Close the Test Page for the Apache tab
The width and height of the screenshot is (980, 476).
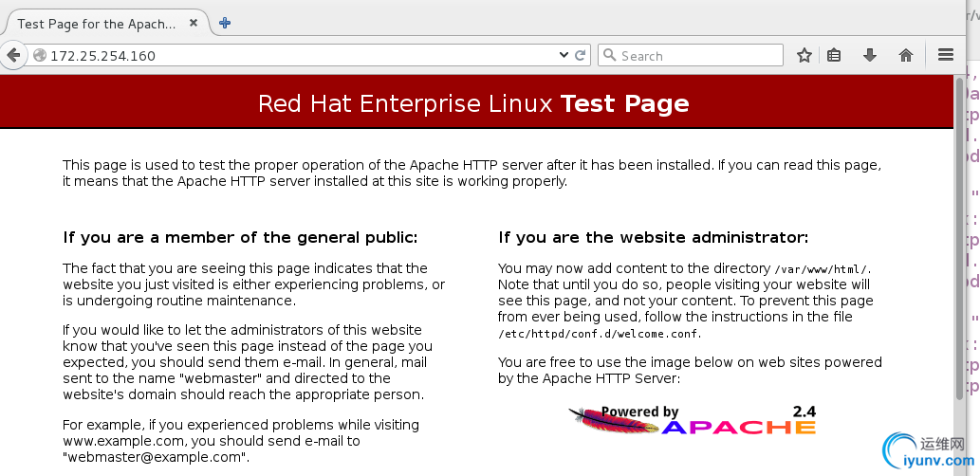pos(194,23)
